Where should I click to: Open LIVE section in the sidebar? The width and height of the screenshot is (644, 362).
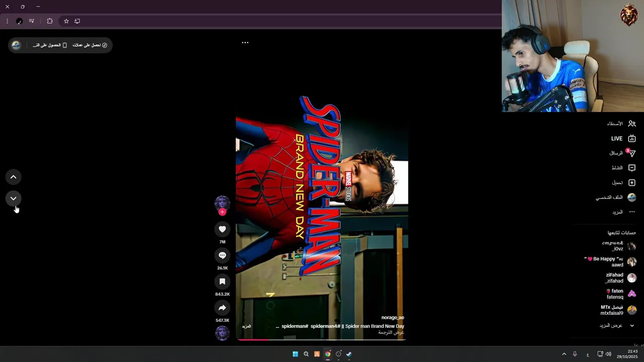point(623,138)
